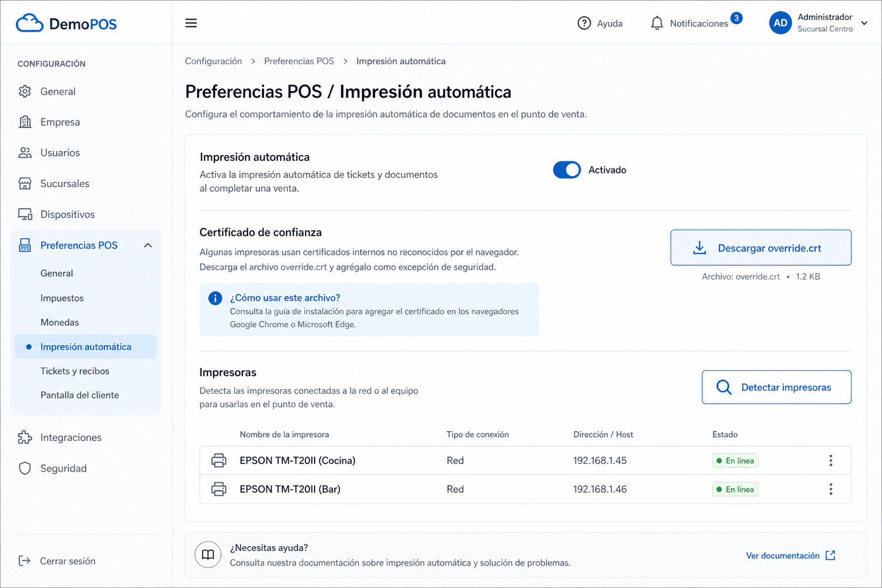Screen dimensions: 882x588
Task: Click the IP address 192.168.1.45
Action: (x=600, y=461)
